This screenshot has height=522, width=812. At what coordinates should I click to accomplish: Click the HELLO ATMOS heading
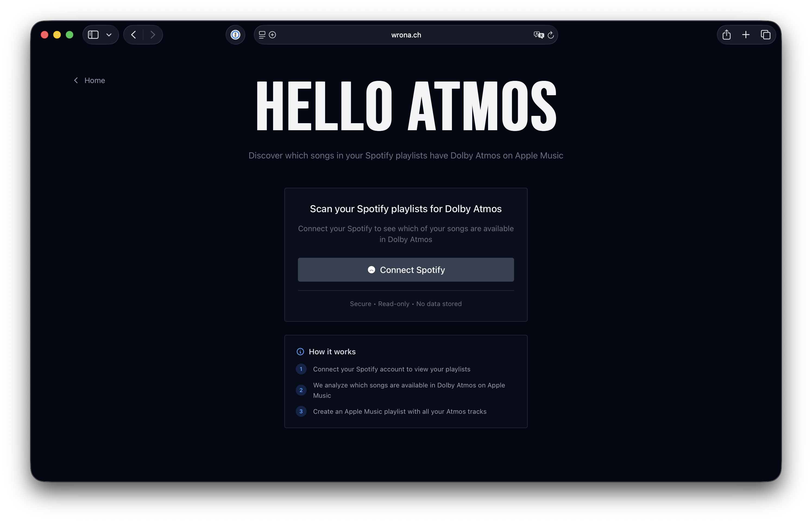click(x=406, y=106)
